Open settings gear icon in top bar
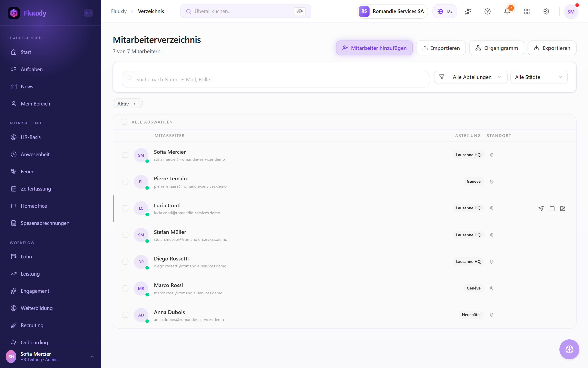The height and width of the screenshot is (368, 588). (546, 11)
